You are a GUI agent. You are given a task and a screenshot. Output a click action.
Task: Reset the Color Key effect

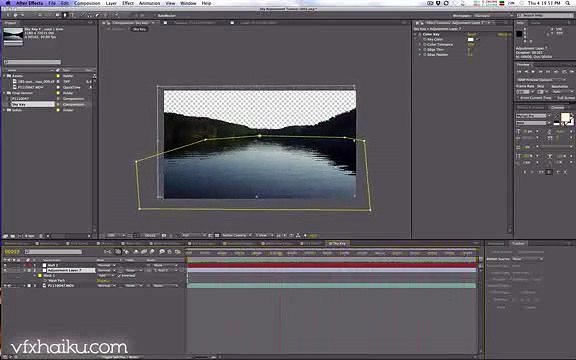click(472, 34)
